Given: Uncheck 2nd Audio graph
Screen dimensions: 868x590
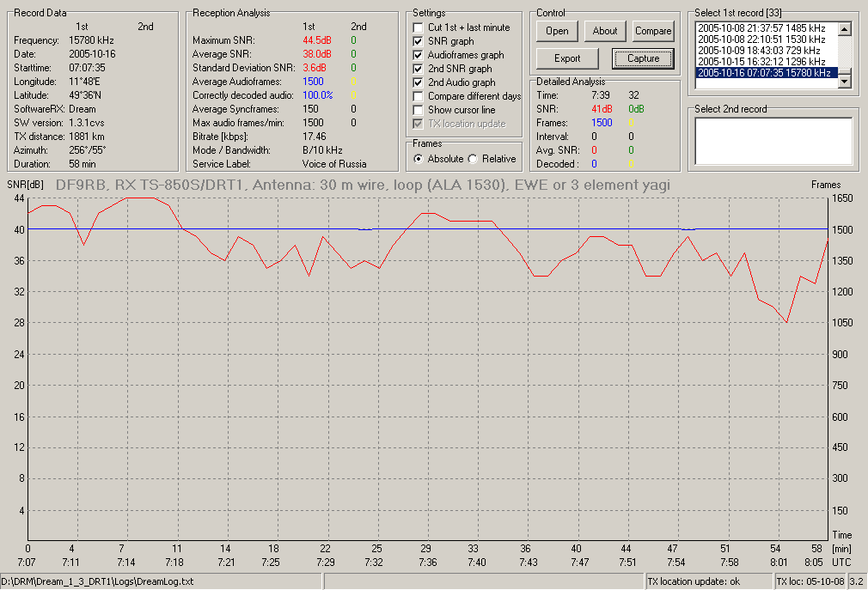Looking at the screenshot, I should pos(418,83).
